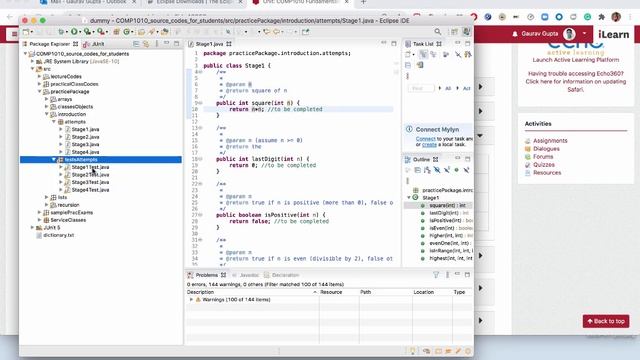Click the Connect link under Connect Mylyn
The image size is (640, 360).
coord(426,139)
